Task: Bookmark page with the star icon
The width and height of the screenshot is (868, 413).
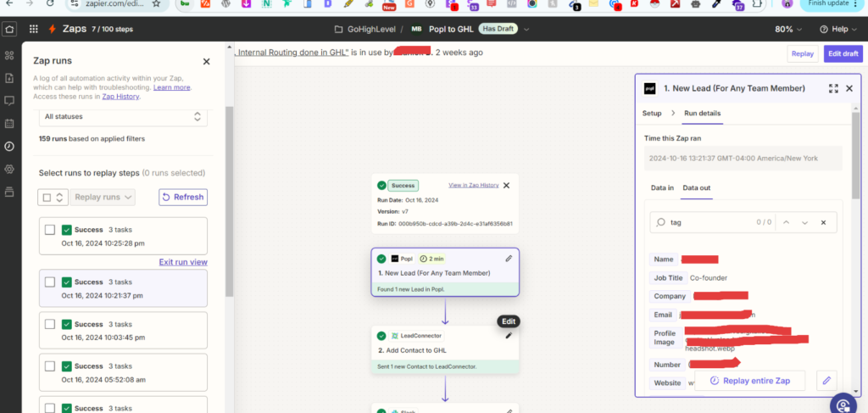Action: 156,3
